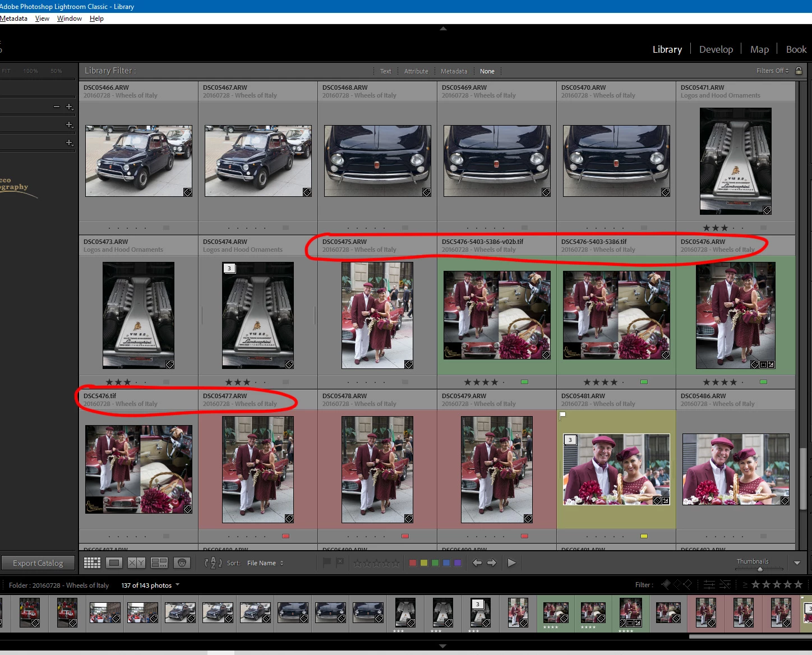
Task: Toggle the A-Z sort direction icon
Action: point(213,562)
